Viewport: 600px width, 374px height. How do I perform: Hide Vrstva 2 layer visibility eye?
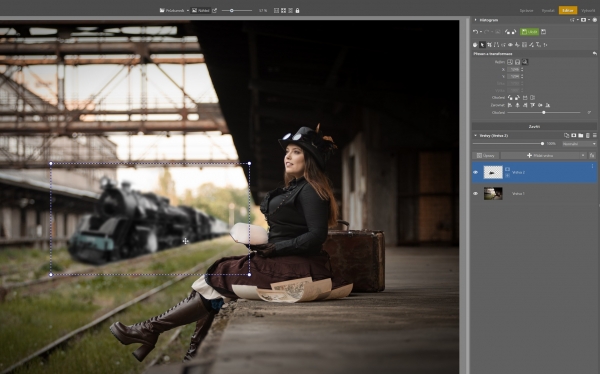475,172
